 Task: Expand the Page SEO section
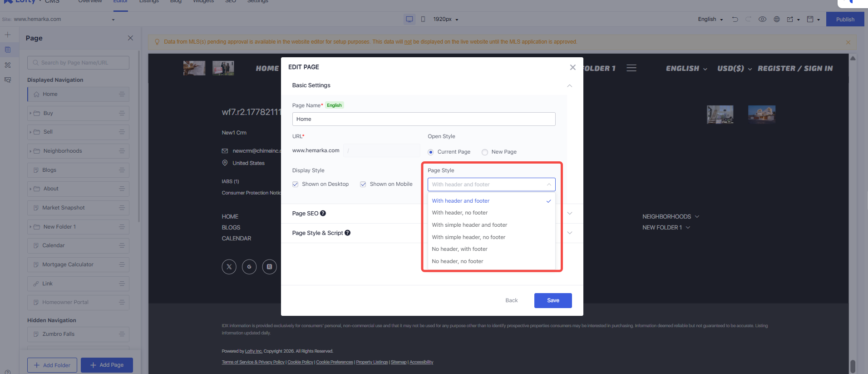(569, 213)
